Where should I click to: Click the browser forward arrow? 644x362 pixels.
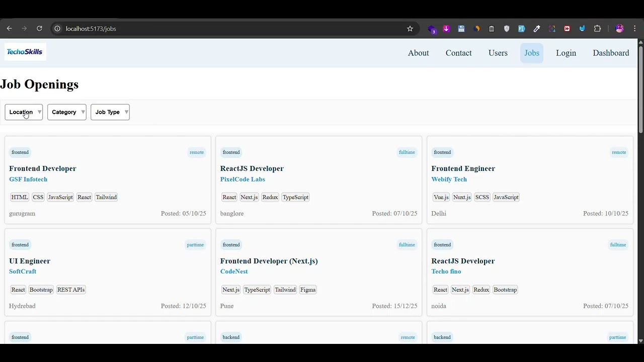click(x=24, y=29)
